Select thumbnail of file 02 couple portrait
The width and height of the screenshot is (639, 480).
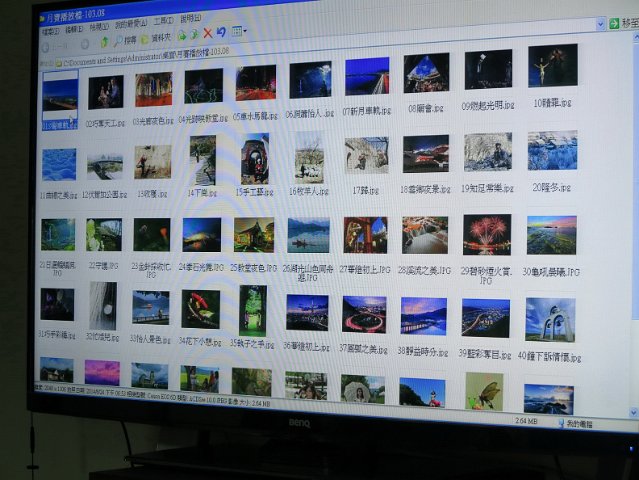(x=106, y=92)
